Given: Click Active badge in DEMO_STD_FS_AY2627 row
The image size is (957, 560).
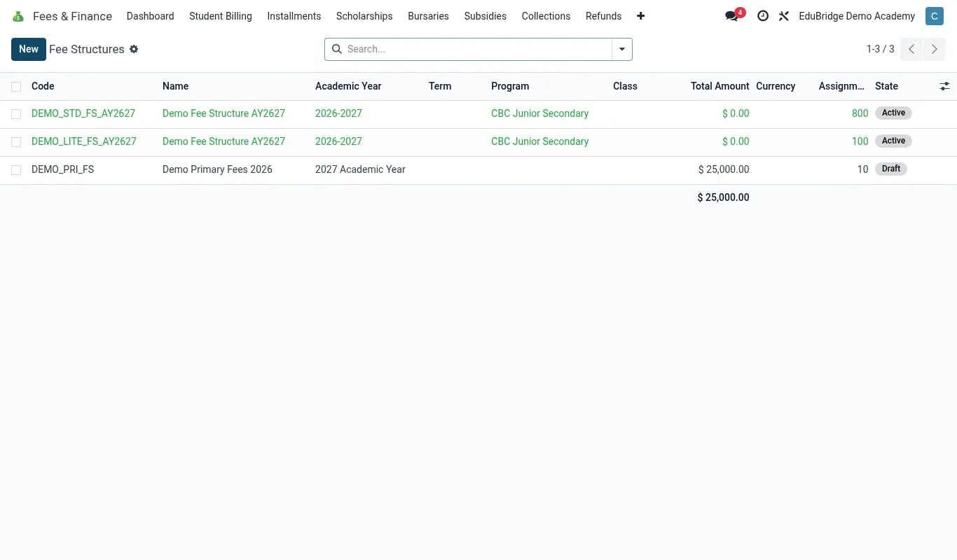Looking at the screenshot, I should click(x=893, y=113).
